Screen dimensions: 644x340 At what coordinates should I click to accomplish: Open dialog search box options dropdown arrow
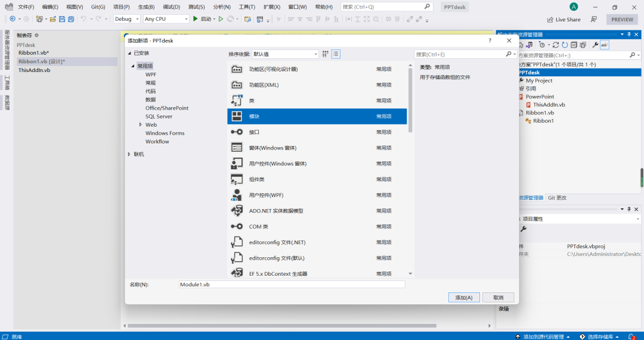[x=515, y=54]
